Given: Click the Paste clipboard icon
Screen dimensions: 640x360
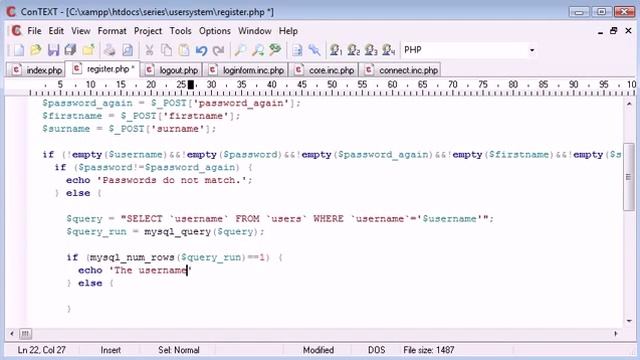Looking at the screenshot, I should point(184,50).
